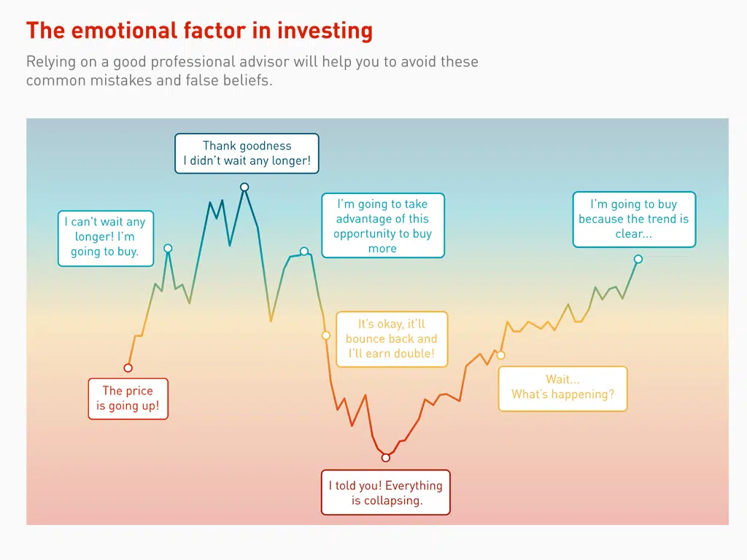Click the "Thank goodness I didn't wait" callout
This screenshot has height=560, width=747.
coord(247,153)
